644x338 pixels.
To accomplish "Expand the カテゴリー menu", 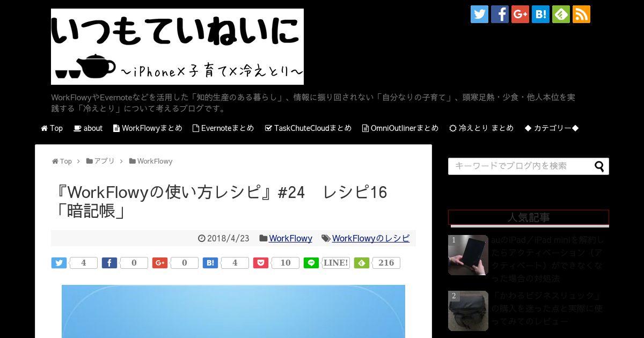I will (x=552, y=128).
